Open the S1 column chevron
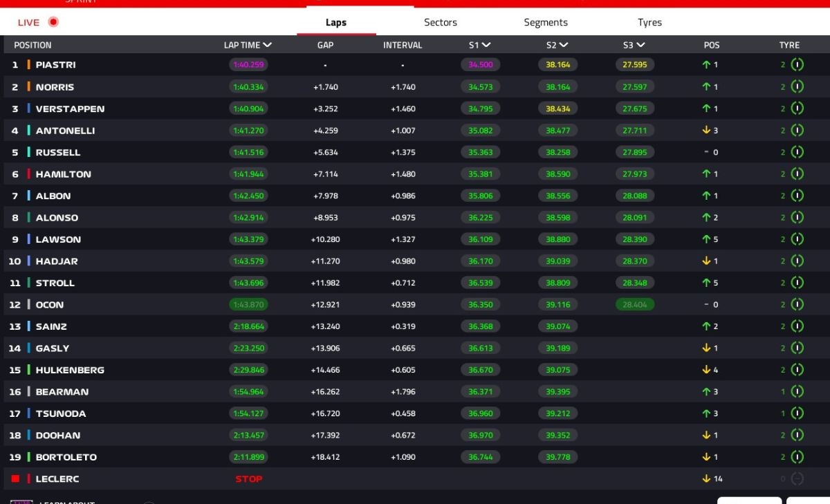The height and width of the screenshot is (504, 830). [486, 45]
